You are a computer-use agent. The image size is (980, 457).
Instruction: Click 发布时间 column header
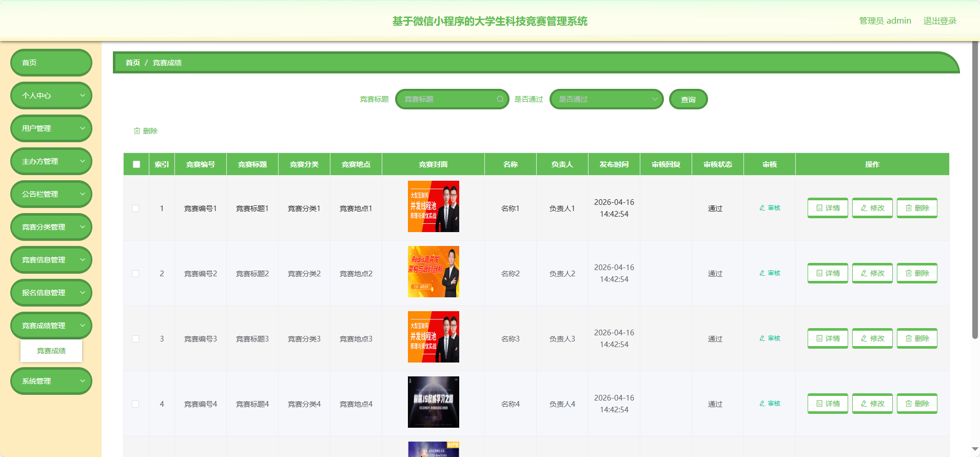tap(614, 164)
